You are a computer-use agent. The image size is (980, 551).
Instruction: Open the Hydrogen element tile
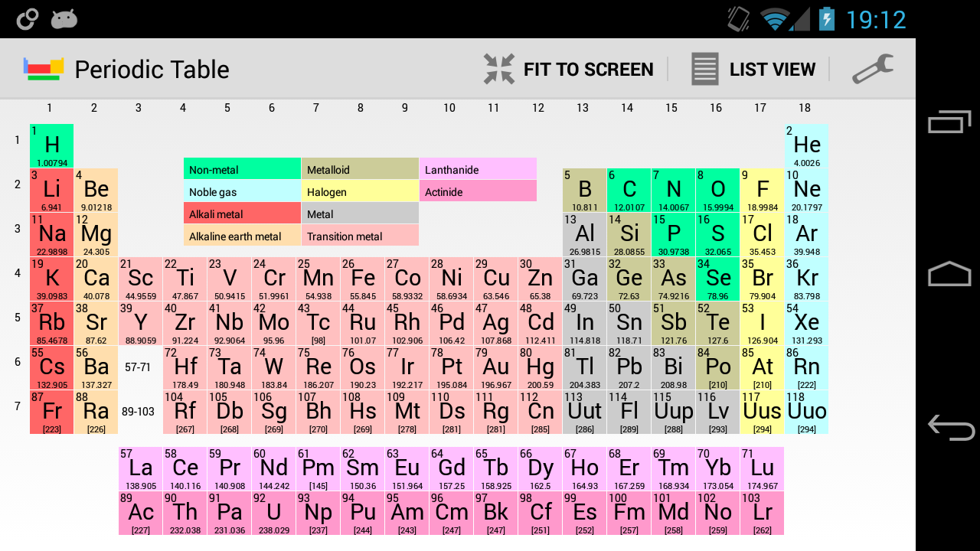[51, 145]
